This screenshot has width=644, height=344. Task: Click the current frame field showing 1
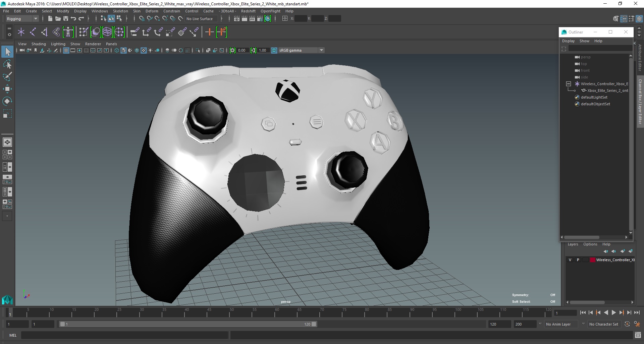click(566, 313)
